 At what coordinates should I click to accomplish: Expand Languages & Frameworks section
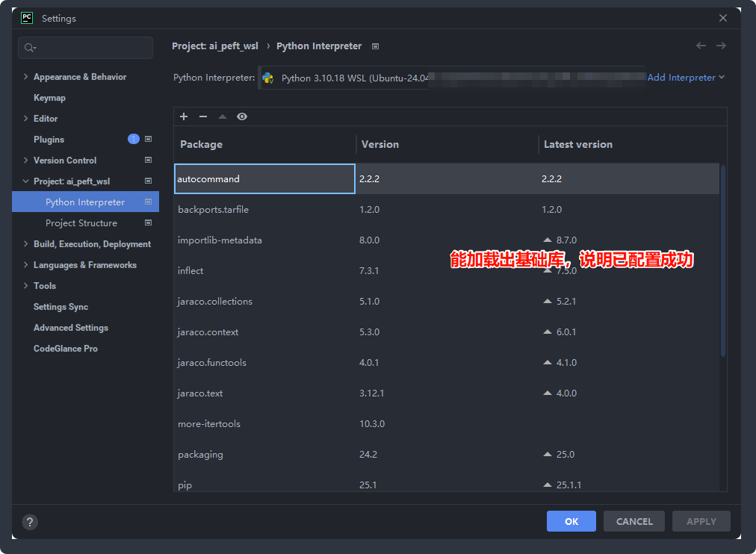click(x=25, y=265)
